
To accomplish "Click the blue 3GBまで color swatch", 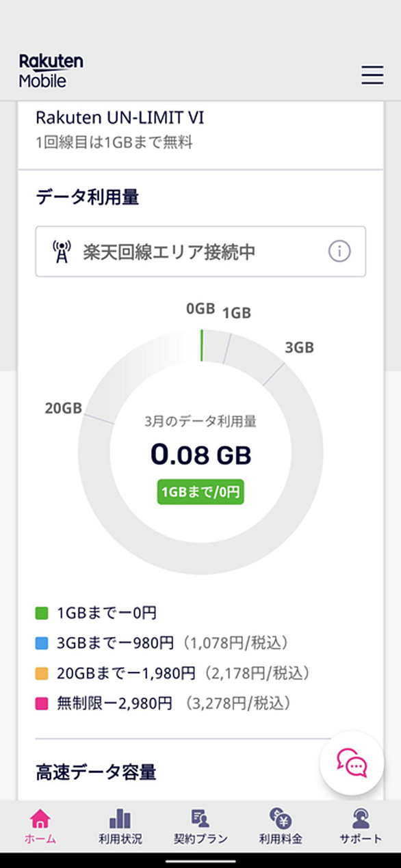I will click(42, 643).
